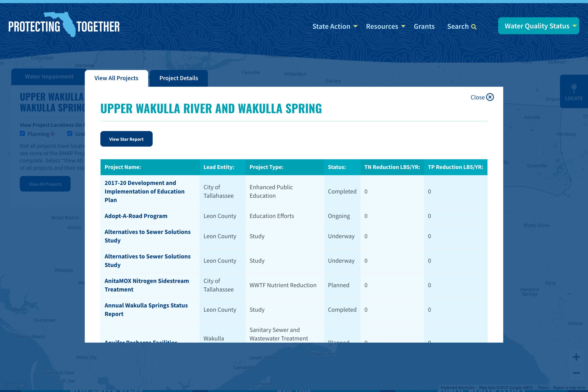Click Keyboard shortcuts in map footer

pos(457,387)
